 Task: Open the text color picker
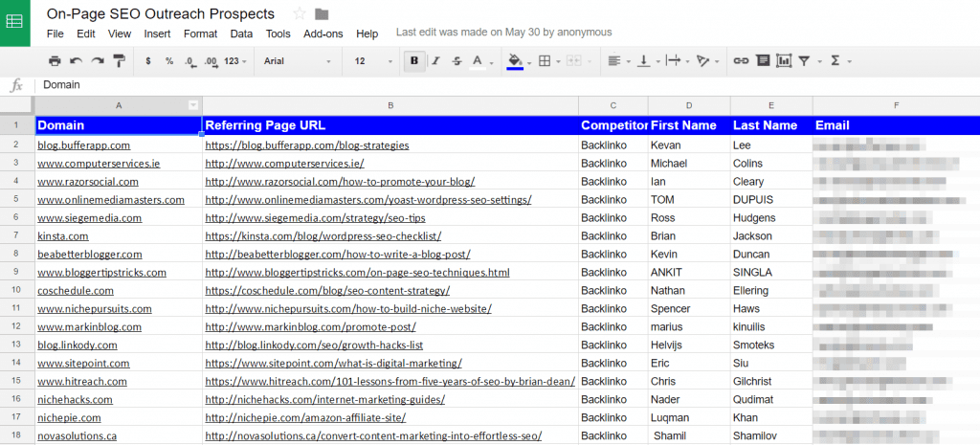pos(479,61)
